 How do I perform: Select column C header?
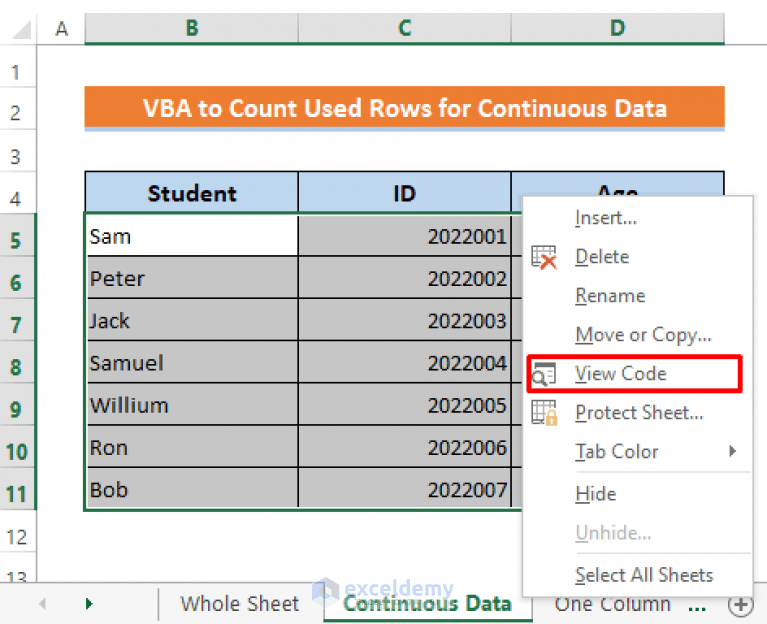pyautogui.click(x=404, y=28)
